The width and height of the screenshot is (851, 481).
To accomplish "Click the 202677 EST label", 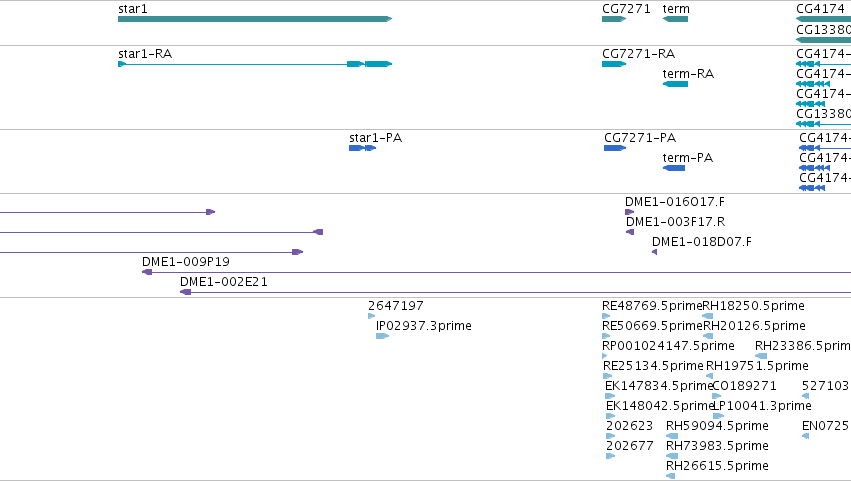I will pos(630,447).
